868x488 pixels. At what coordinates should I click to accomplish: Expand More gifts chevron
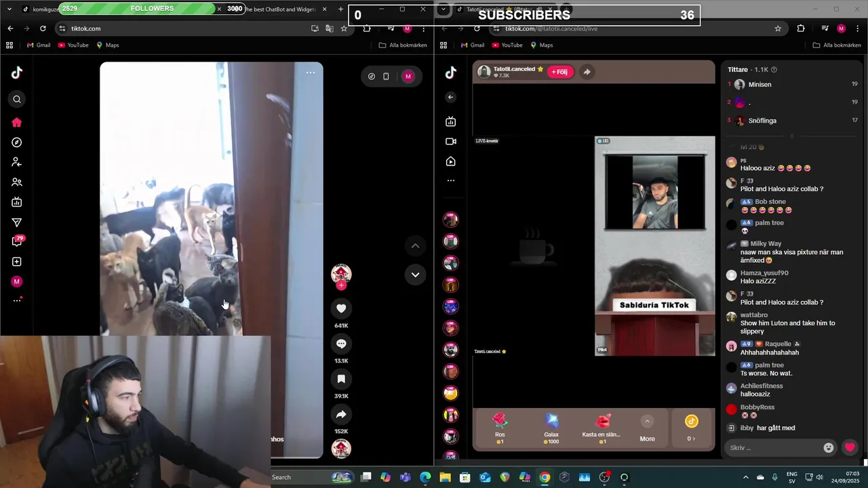(647, 422)
